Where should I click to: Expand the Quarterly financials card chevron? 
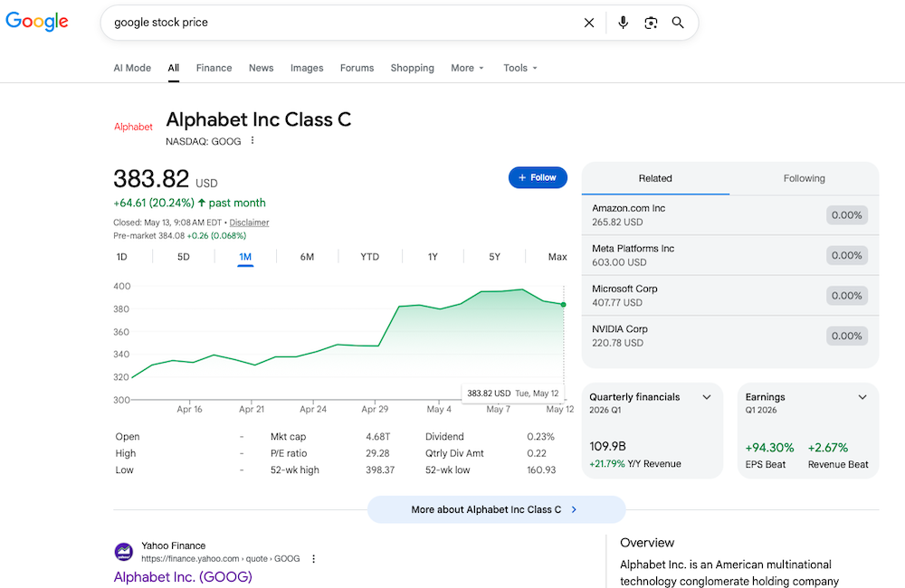(x=707, y=397)
